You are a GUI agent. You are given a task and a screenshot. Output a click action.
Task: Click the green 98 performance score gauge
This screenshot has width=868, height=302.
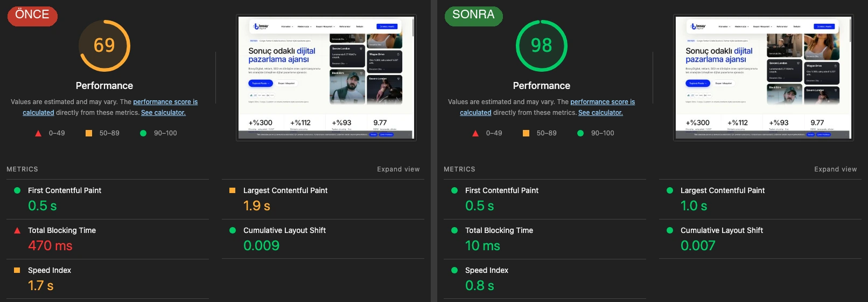point(542,46)
